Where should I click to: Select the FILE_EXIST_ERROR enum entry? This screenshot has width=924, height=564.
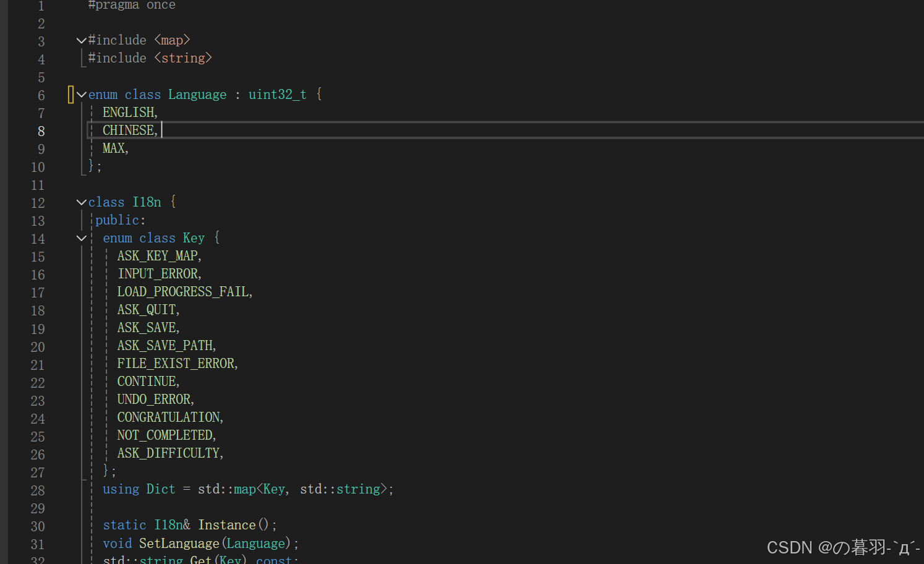click(175, 363)
